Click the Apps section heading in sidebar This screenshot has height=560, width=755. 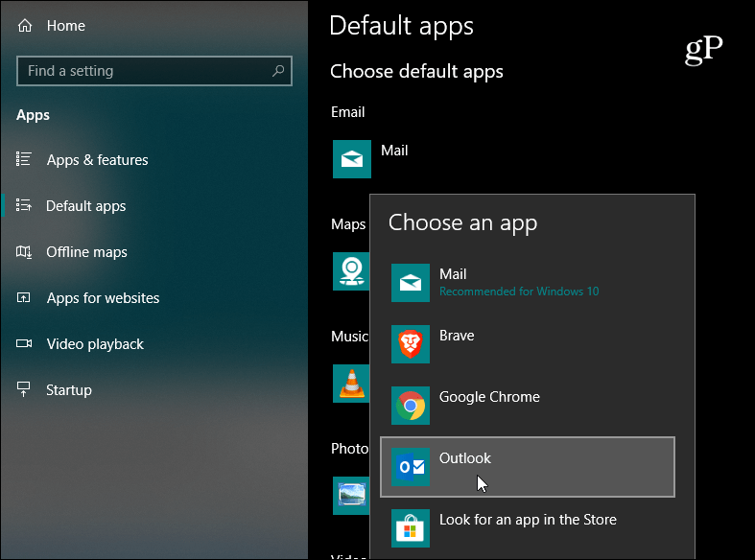33,115
